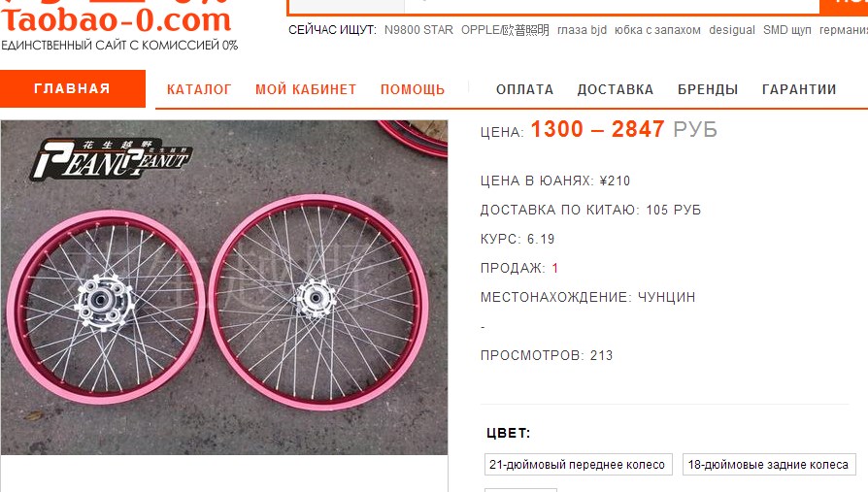This screenshot has width=868, height=492.
Task: Open the ДОСТАВКА delivery page
Action: [x=616, y=89]
